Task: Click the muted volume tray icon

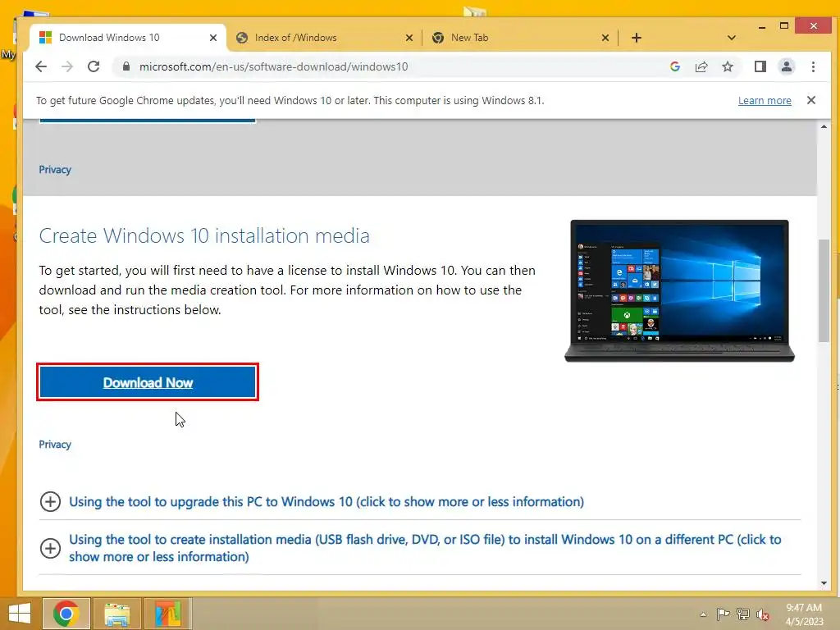Action: coord(763,614)
